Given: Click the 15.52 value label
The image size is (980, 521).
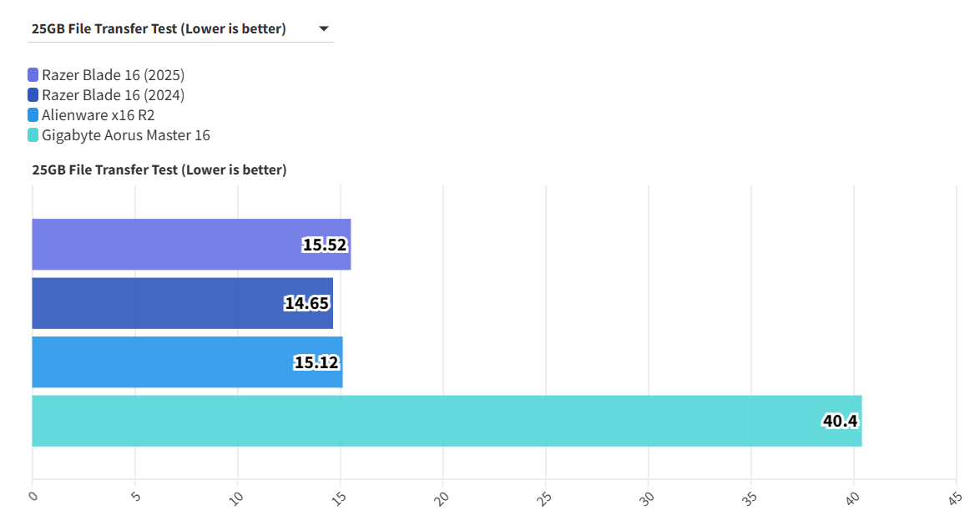Looking at the screenshot, I should tap(324, 245).
